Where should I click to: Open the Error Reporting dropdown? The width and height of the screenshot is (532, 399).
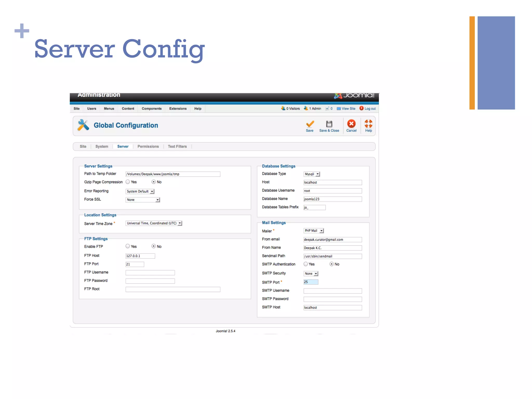(x=140, y=191)
